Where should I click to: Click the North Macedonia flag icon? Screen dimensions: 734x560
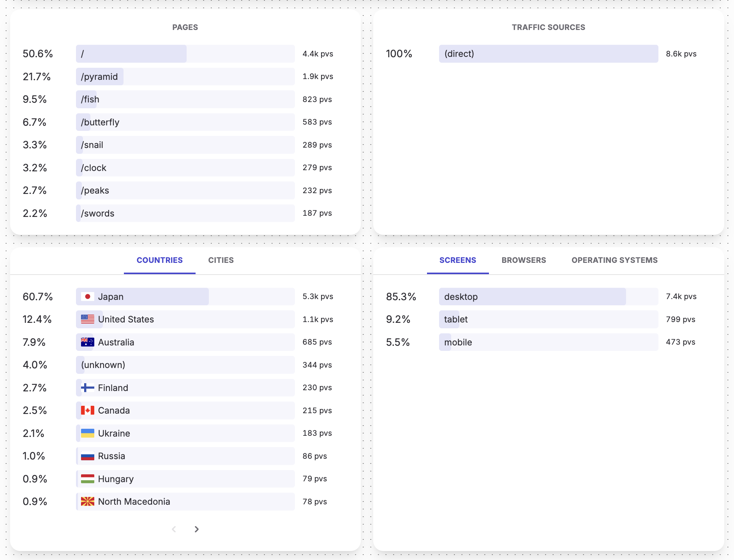click(87, 502)
